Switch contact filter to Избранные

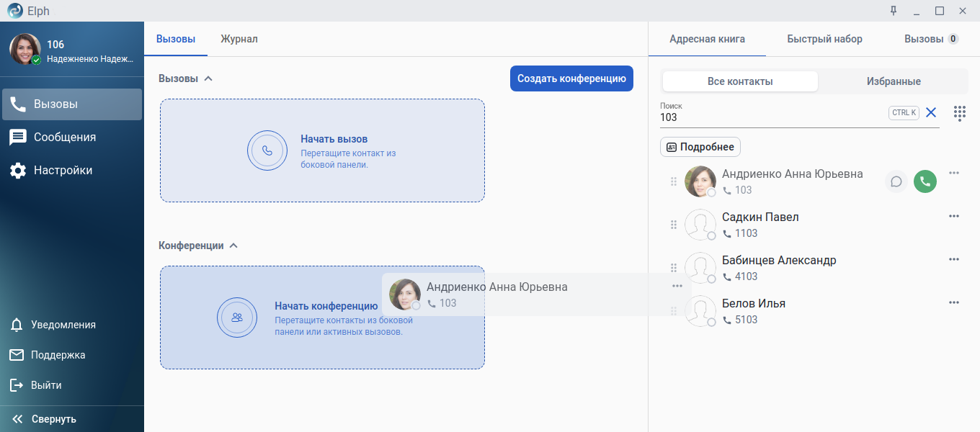(x=893, y=81)
